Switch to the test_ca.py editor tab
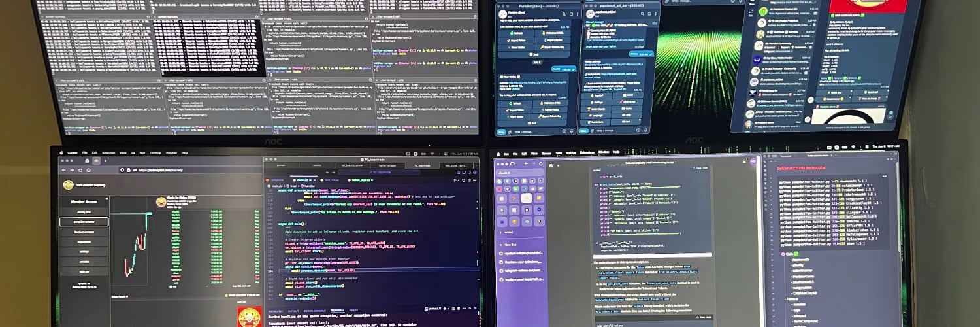The width and height of the screenshot is (980, 327). [x=330, y=180]
